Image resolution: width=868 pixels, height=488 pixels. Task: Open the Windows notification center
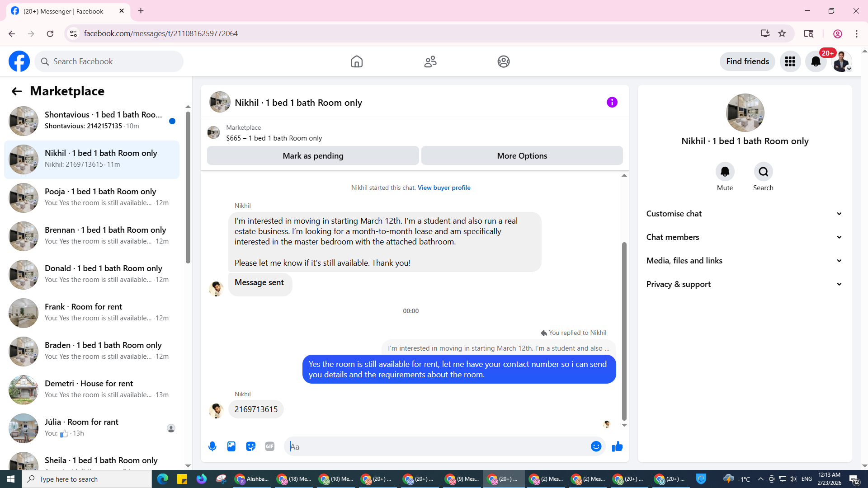click(x=854, y=479)
